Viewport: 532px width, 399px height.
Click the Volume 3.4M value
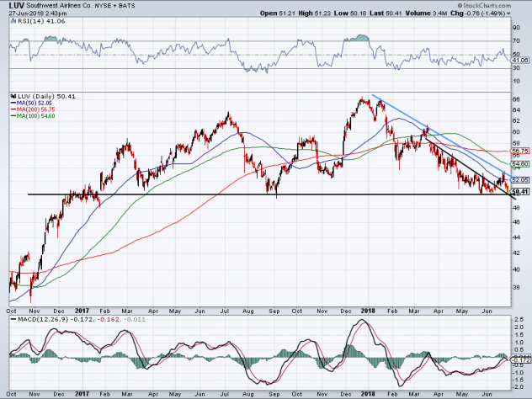pyautogui.click(x=427, y=13)
